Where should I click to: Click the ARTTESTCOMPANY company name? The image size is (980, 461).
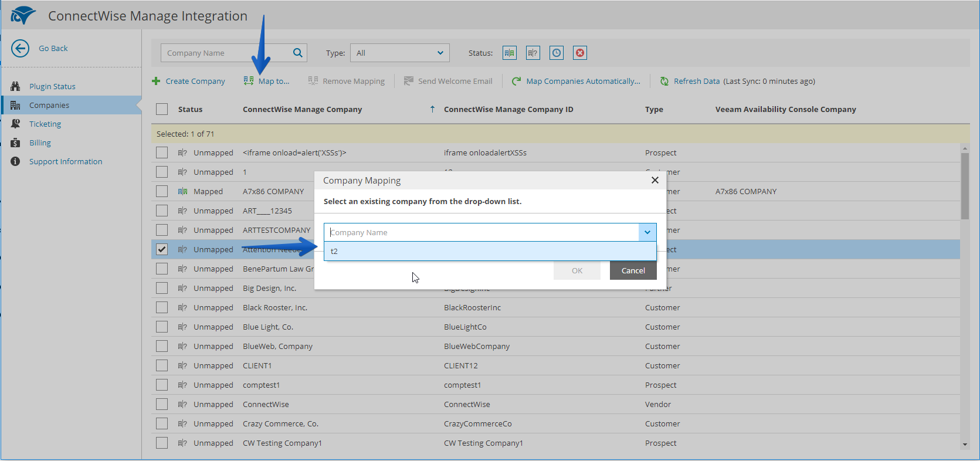(277, 230)
